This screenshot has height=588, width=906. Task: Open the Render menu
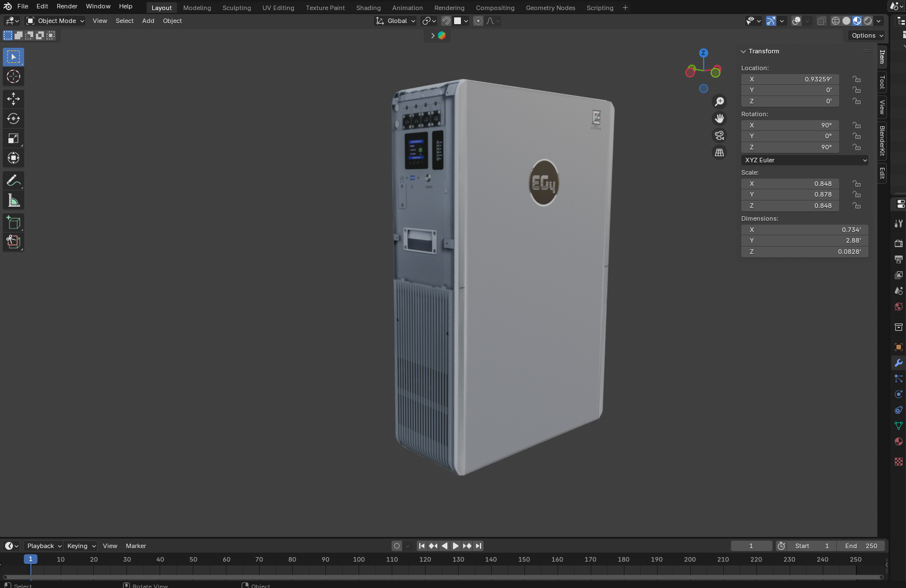tap(67, 6)
